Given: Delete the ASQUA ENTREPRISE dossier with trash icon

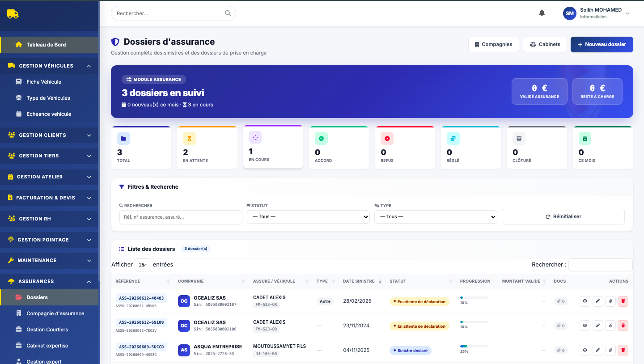Looking at the screenshot, I should (623, 350).
